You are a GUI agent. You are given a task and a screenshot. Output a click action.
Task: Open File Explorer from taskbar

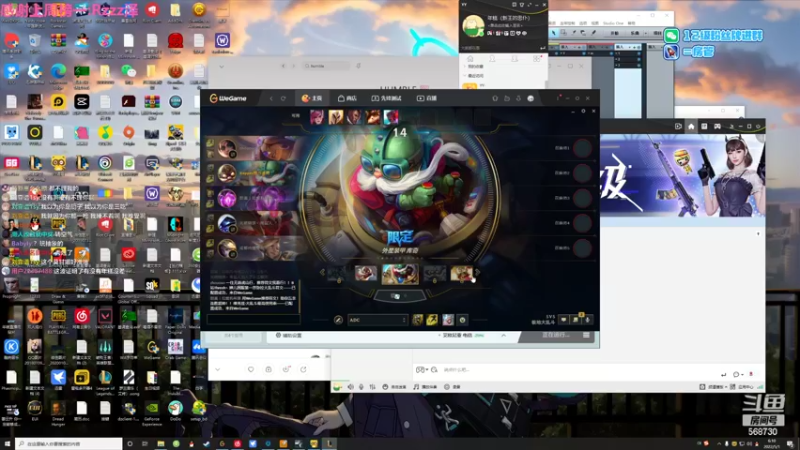point(161,444)
